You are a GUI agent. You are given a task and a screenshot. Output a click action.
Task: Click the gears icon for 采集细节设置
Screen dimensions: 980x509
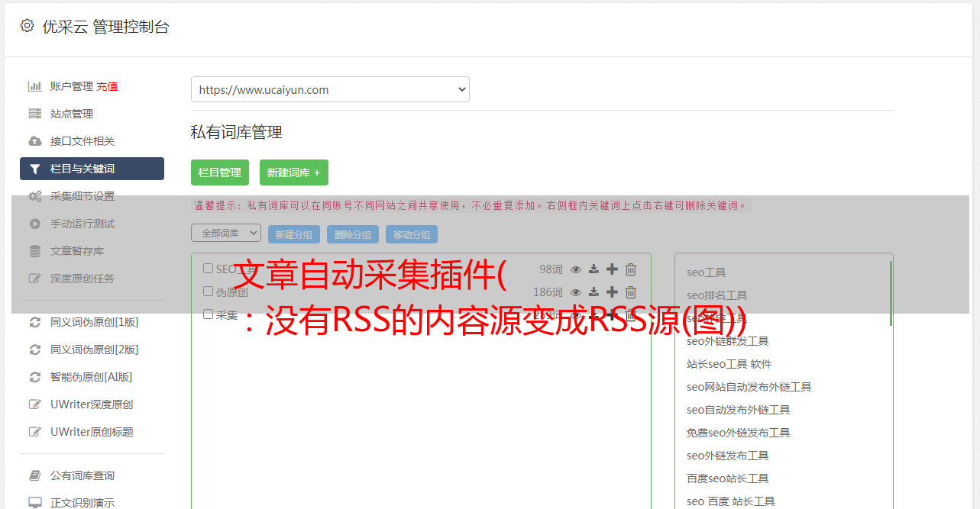coord(35,196)
